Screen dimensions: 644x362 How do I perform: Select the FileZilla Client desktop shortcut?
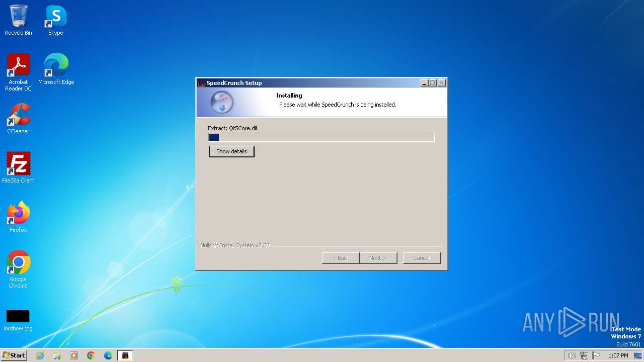point(18,168)
